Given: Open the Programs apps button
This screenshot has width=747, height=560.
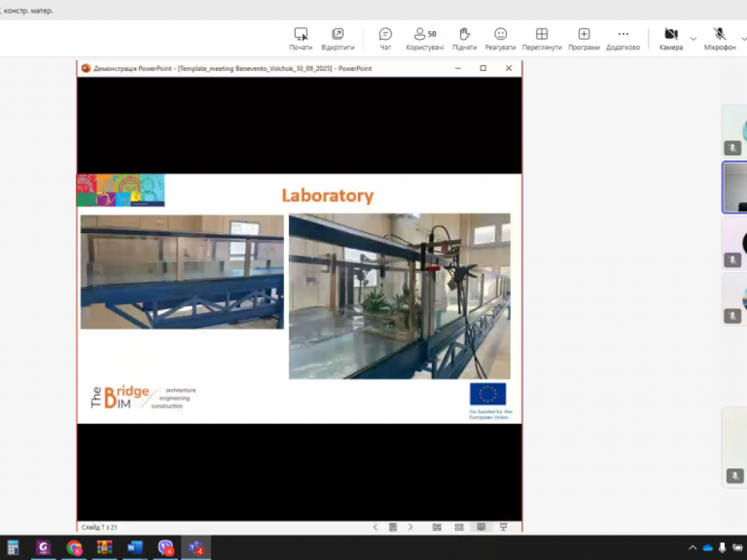Looking at the screenshot, I should click(x=583, y=39).
